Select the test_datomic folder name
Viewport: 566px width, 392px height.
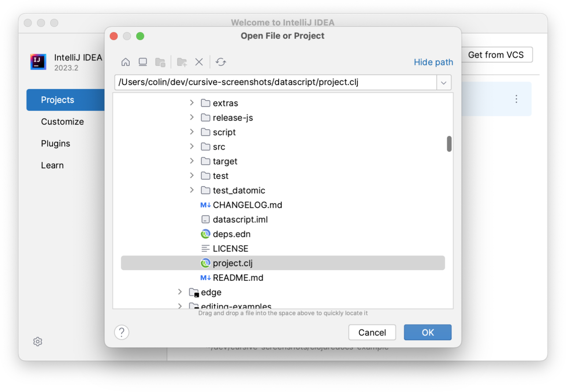(x=239, y=190)
